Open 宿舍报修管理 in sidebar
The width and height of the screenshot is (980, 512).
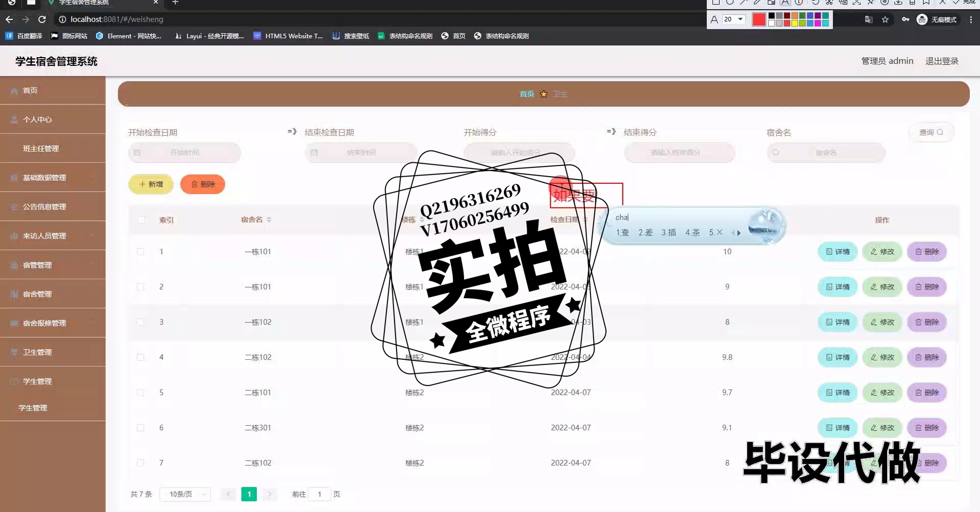[53, 323]
